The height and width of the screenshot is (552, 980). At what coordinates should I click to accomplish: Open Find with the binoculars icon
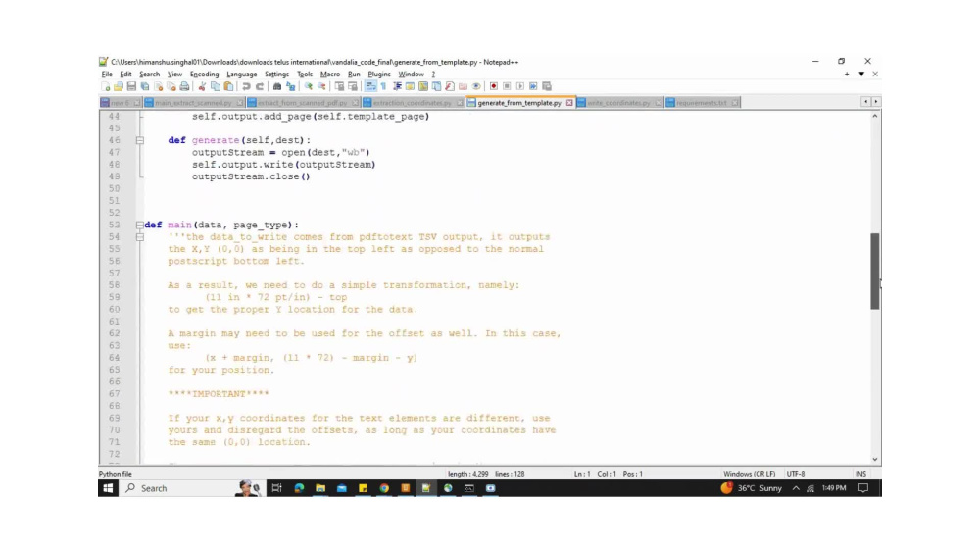point(277,86)
